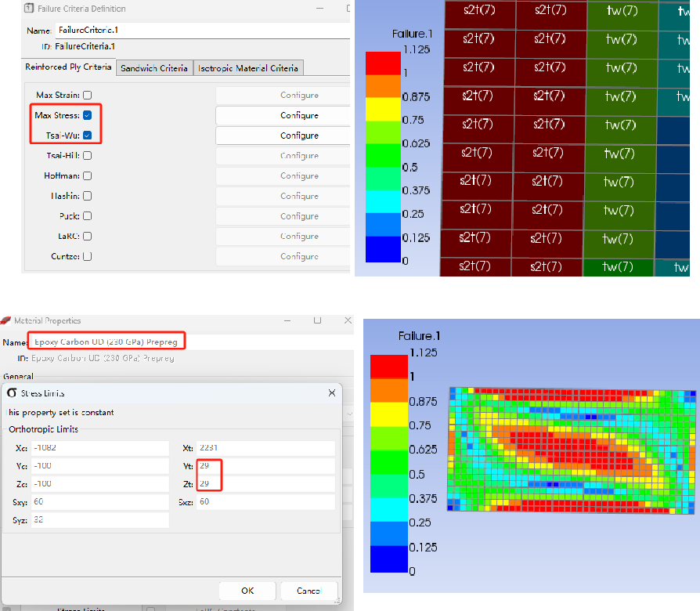Close the Stress Limits dialog
Image resolution: width=700 pixels, height=611 pixels.
(x=332, y=392)
